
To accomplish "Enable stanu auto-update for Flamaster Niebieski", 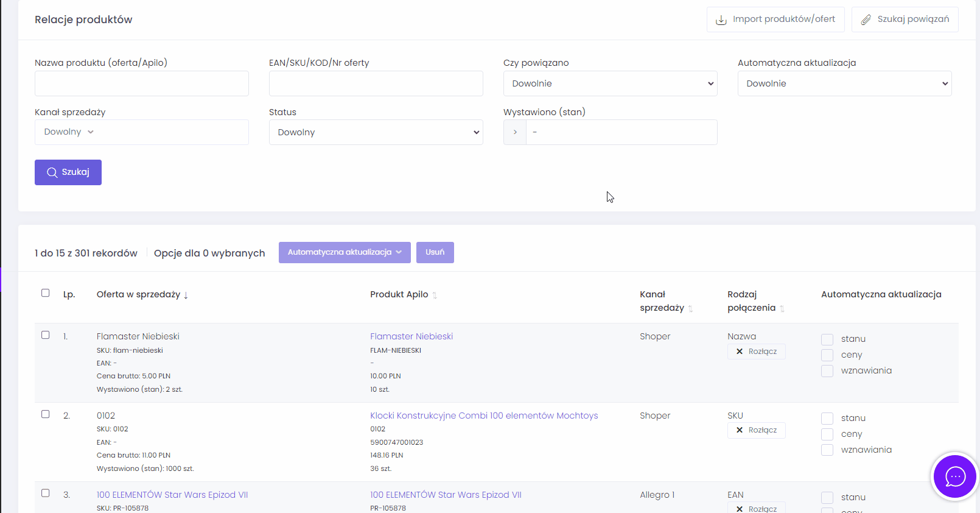I will [x=827, y=339].
